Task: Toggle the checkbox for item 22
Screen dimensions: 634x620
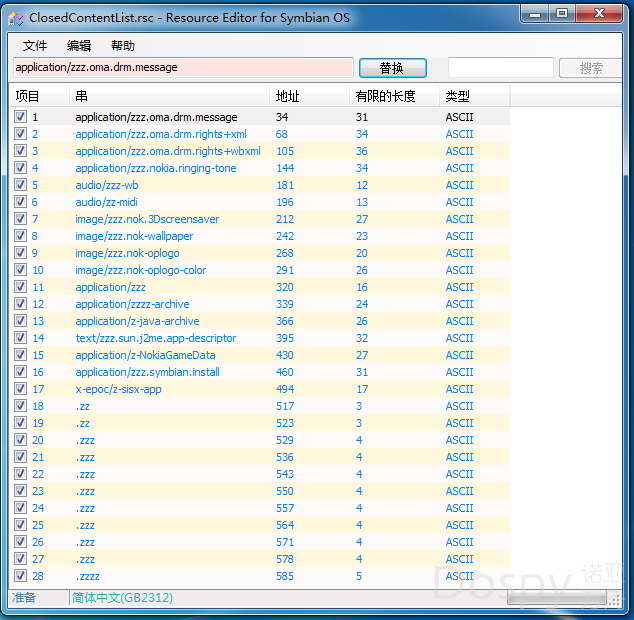Action: click(x=20, y=474)
